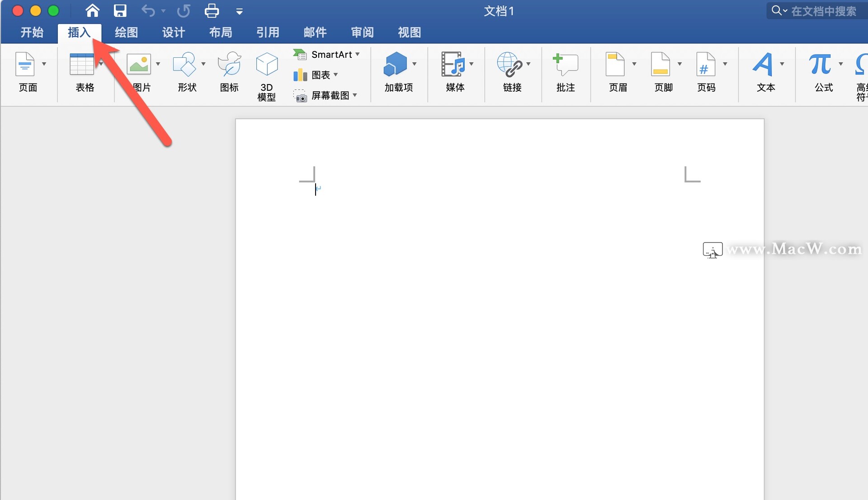The height and width of the screenshot is (500, 868).
Task: Insert a comment with 批注 icon
Action: click(565, 65)
